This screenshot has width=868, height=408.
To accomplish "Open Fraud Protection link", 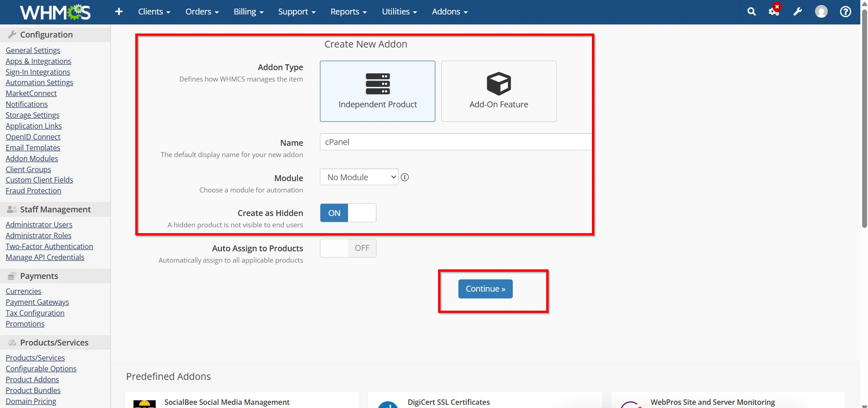I will click(x=33, y=191).
